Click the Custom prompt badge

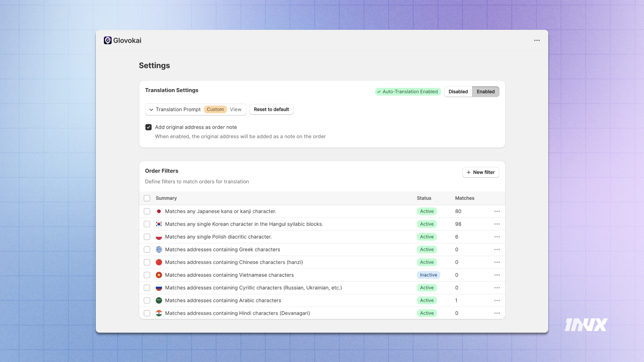pyautogui.click(x=215, y=109)
